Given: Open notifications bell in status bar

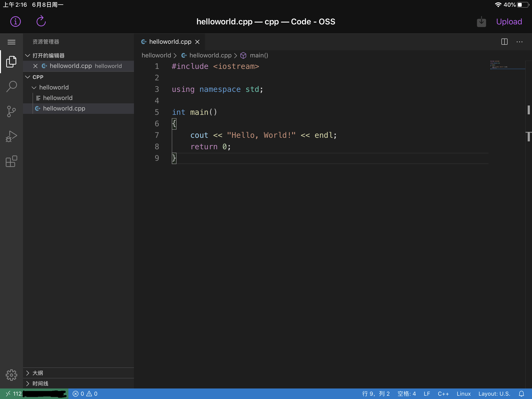Looking at the screenshot, I should [x=521, y=394].
